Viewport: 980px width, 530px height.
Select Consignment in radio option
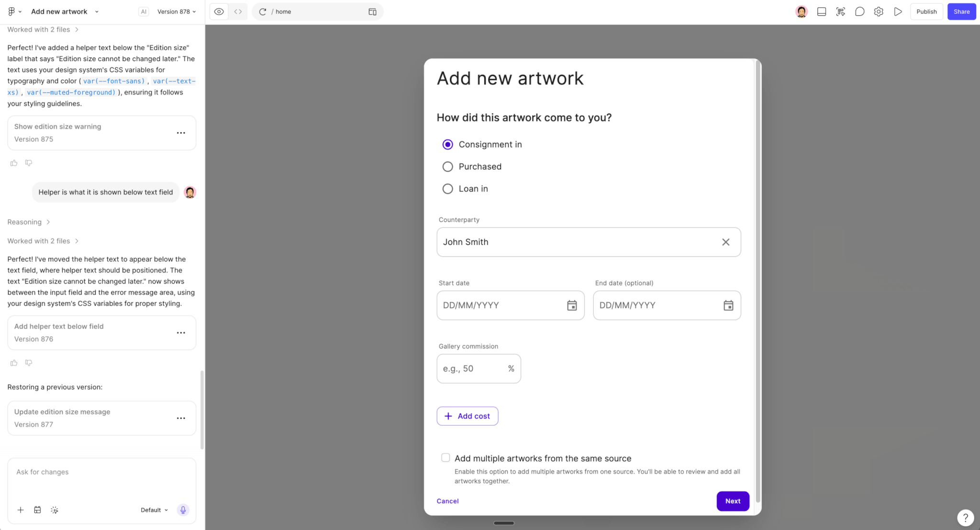(447, 144)
